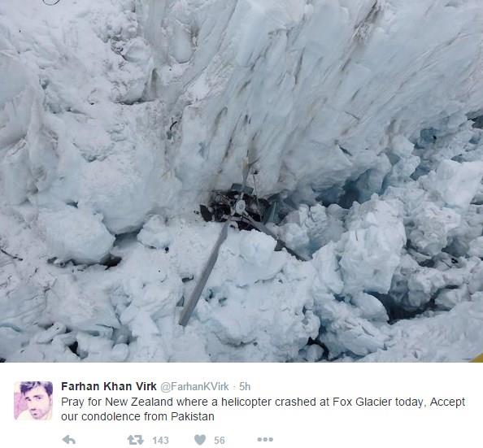Open Farhan Khan Virk's profile picture
This screenshot has width=483, height=448.
(33, 401)
